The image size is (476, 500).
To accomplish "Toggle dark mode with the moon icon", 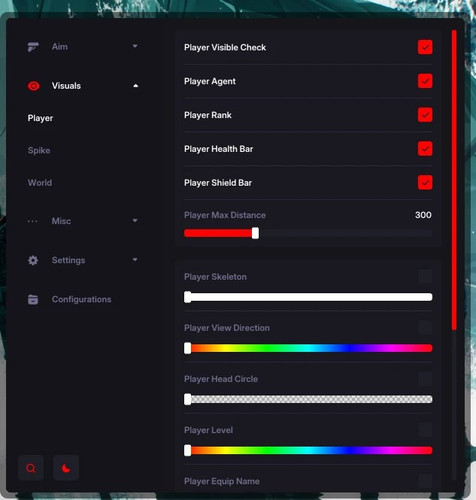I will click(66, 468).
